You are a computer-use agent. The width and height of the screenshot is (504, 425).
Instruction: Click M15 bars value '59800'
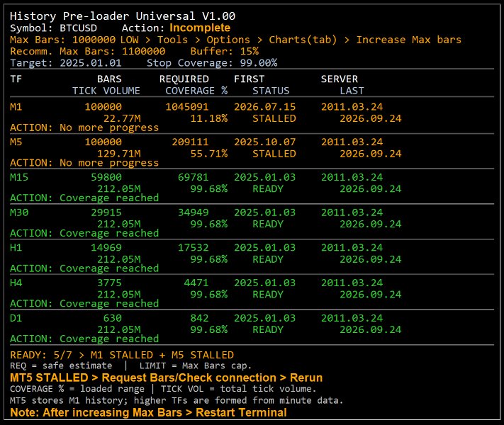[106, 177]
